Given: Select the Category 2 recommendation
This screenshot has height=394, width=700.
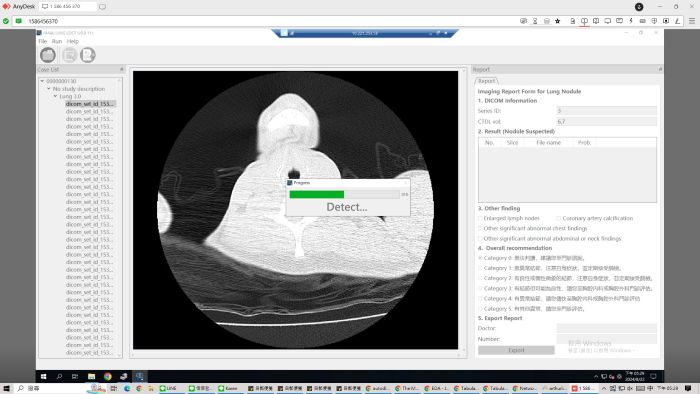Looking at the screenshot, I should point(481,278).
